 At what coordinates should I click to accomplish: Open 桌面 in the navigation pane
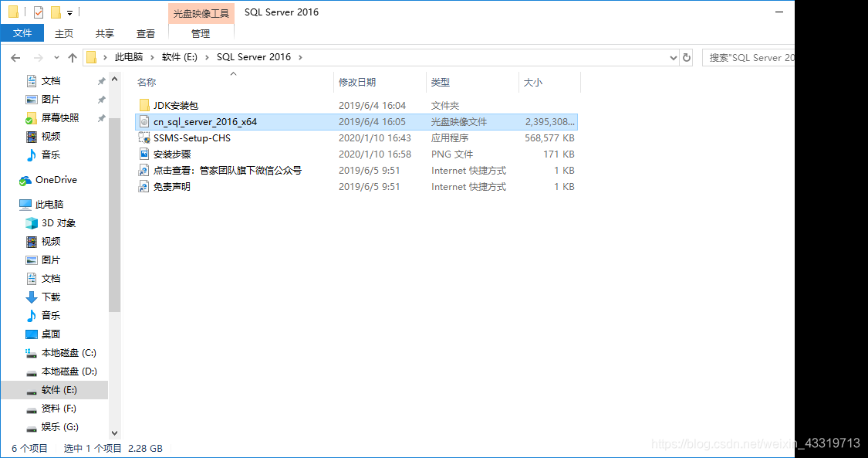click(50, 334)
